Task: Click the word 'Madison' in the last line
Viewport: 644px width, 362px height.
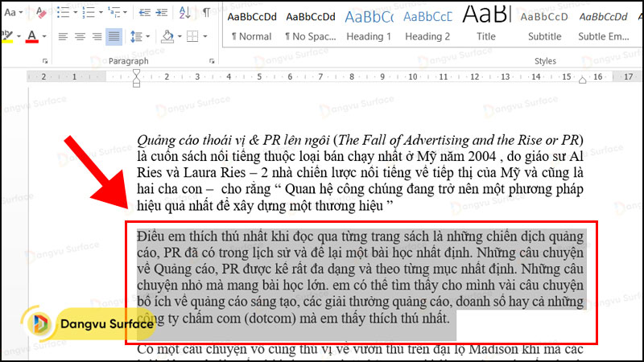Action: 495,349
